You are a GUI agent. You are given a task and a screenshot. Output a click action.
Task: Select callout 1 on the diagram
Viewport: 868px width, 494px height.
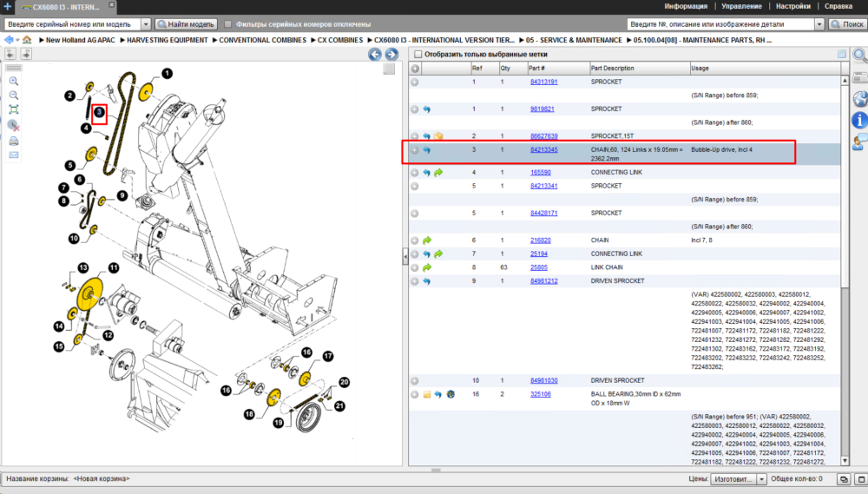(x=167, y=73)
